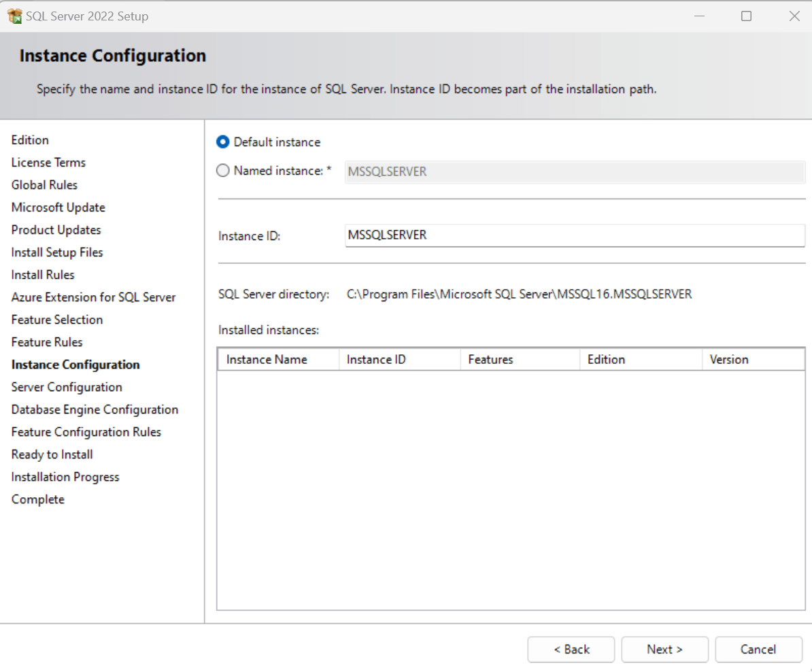The width and height of the screenshot is (812, 672).
Task: Focus the Instance ID input field
Action: tap(575, 235)
